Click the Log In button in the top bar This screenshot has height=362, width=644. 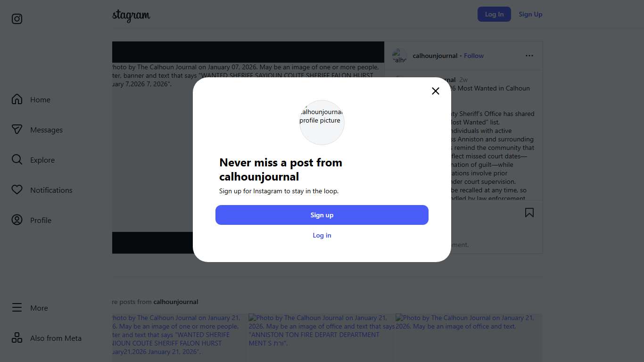click(494, 14)
